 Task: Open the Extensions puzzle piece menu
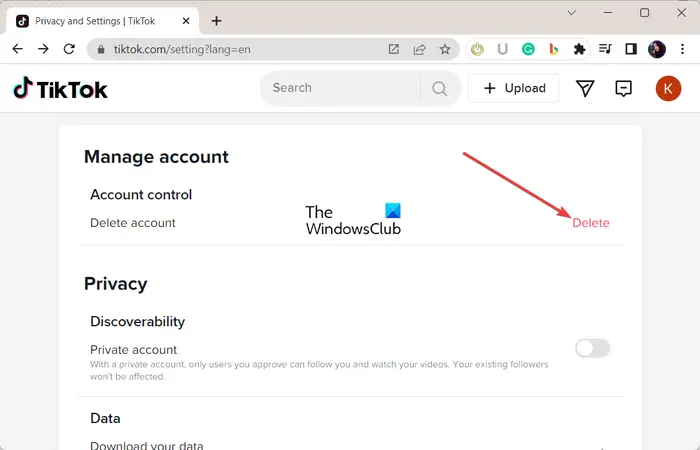[x=579, y=49]
